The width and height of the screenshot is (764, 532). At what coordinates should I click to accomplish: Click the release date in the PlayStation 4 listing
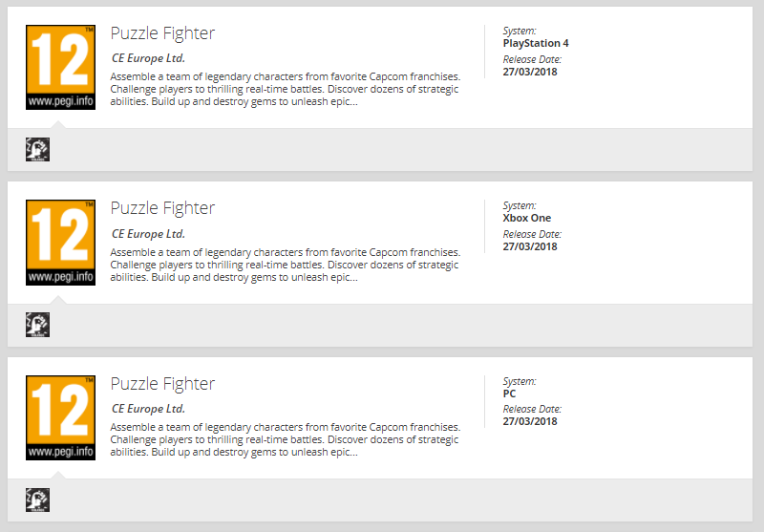[x=530, y=72]
